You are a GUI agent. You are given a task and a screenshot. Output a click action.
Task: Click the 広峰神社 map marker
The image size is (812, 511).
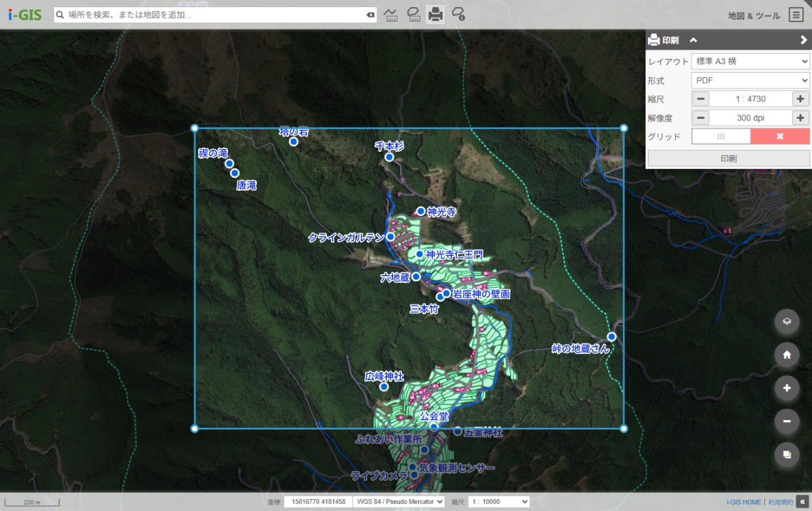384,387
